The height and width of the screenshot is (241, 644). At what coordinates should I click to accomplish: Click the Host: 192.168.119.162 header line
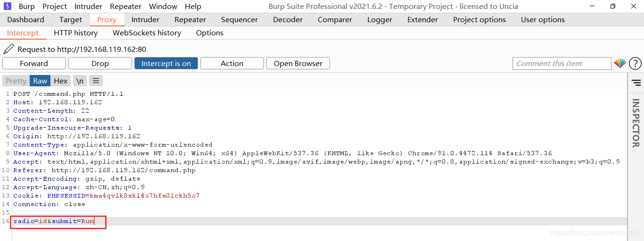58,102
